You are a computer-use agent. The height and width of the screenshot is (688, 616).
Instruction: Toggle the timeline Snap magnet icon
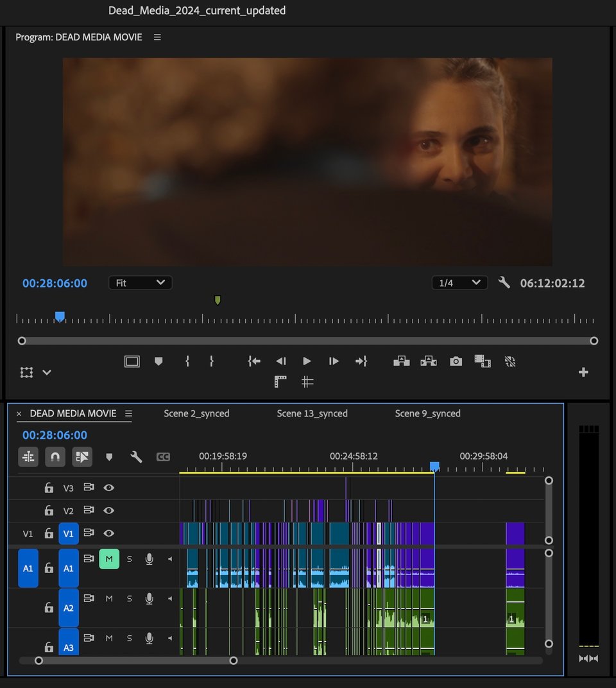tap(55, 457)
